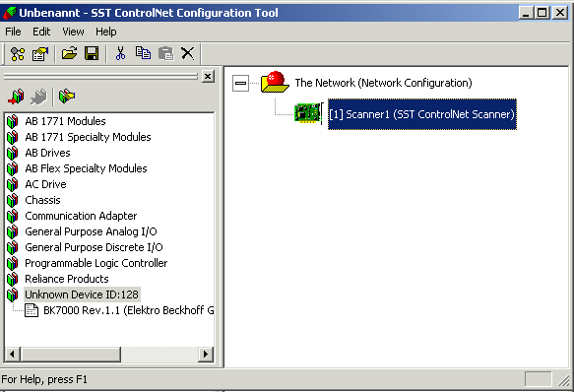This screenshot has height=392, width=574.
Task: Select General Purpose Analog I/O category
Action: click(91, 231)
